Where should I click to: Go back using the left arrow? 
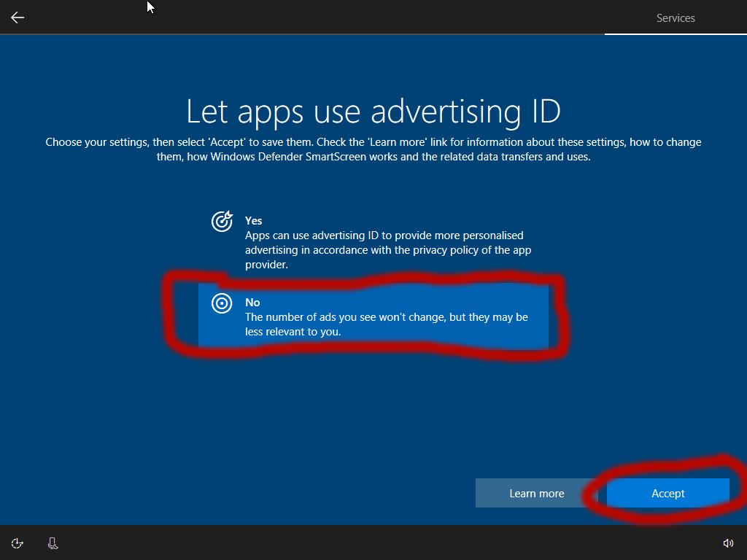coord(18,17)
